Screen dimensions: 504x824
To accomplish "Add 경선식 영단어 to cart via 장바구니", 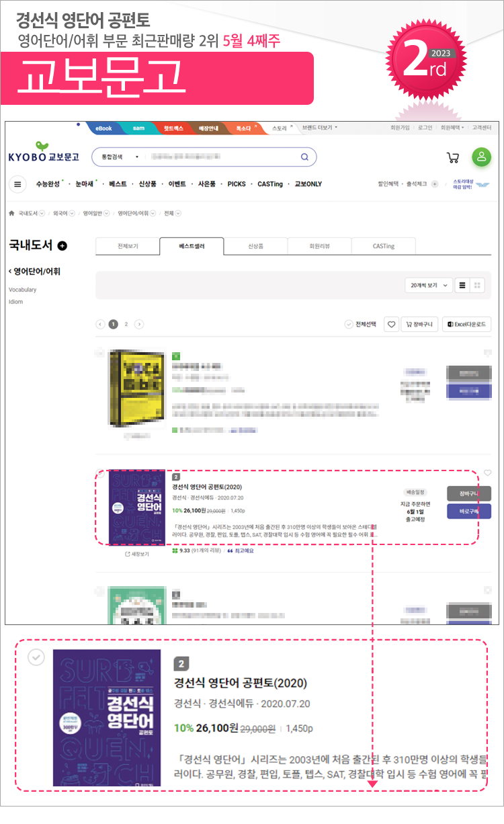I will 469,494.
